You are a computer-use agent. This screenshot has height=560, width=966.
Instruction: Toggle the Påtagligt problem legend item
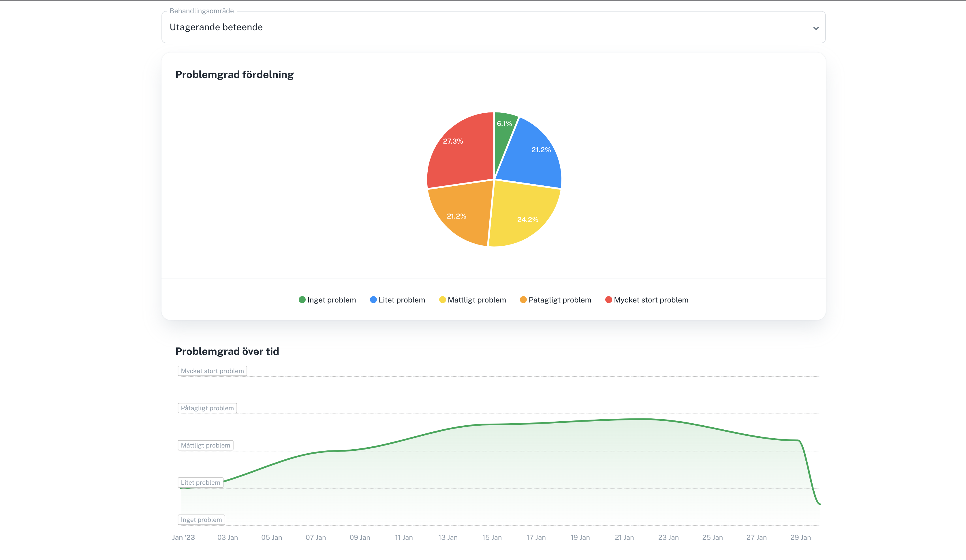[556, 300]
